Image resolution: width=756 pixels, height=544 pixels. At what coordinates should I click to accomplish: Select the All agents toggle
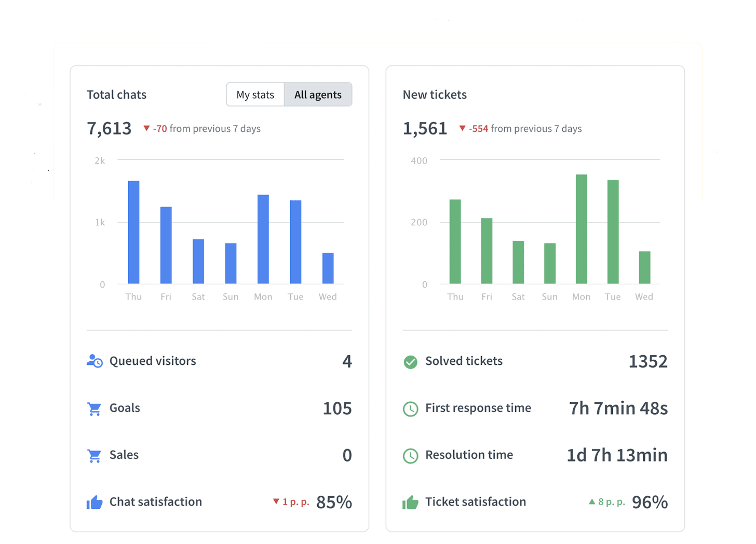[x=318, y=94]
